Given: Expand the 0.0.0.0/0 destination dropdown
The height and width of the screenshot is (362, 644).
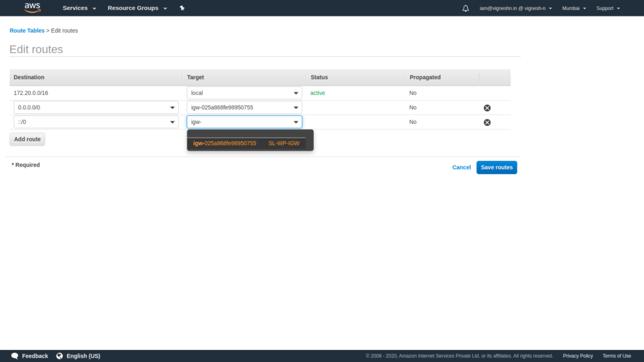Looking at the screenshot, I should pyautogui.click(x=172, y=107).
